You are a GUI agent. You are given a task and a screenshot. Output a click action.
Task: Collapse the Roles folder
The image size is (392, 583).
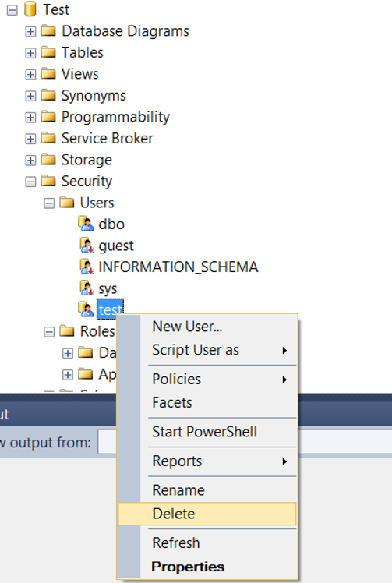(x=49, y=332)
